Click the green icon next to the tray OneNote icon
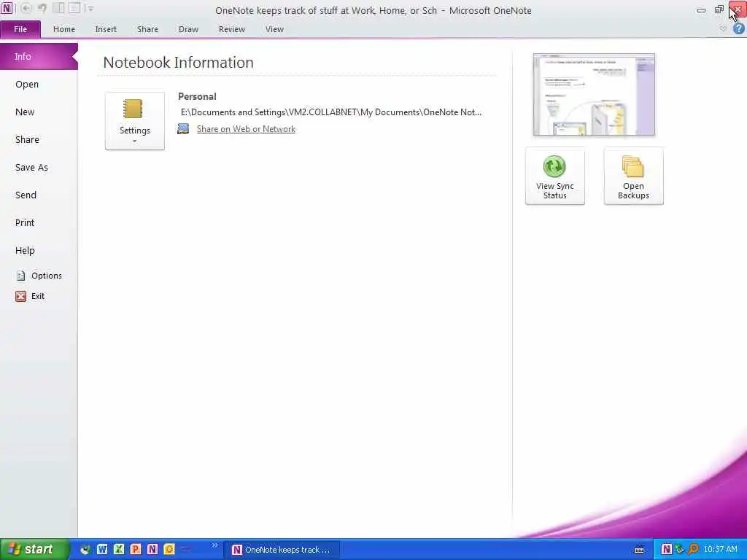The image size is (747, 560). (x=679, y=550)
